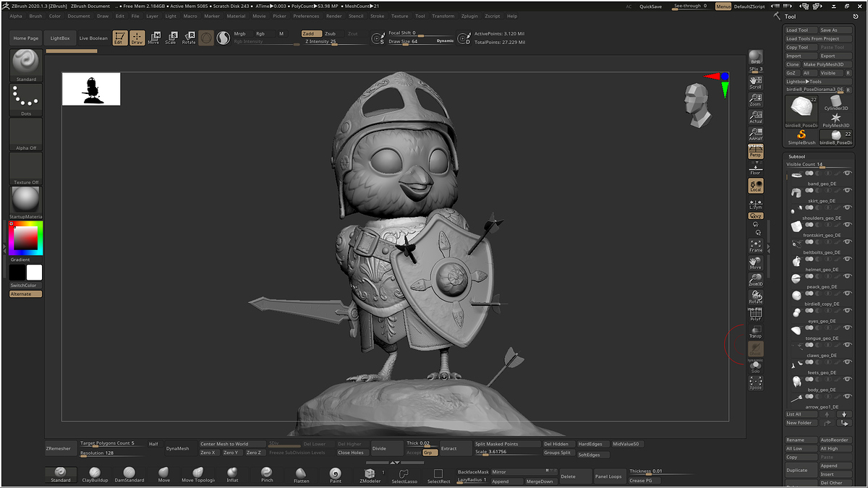Activate the Frame view icon
This screenshot has height=488, width=868.
tap(755, 244)
